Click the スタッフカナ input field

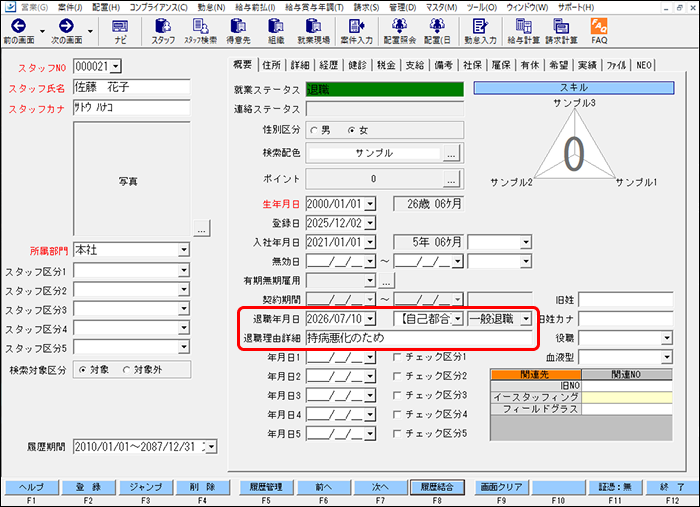(132, 108)
